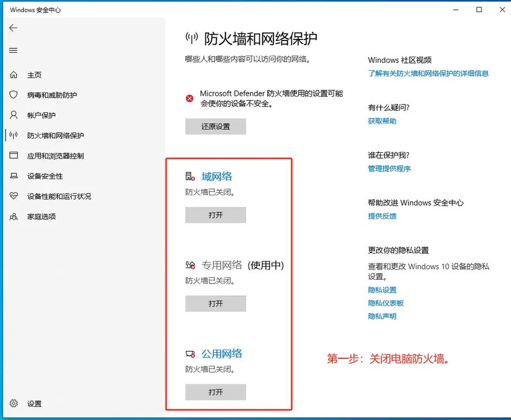Click 防火墙已关闭 status under 域网络
This screenshot has width=511, height=420.
(x=210, y=192)
